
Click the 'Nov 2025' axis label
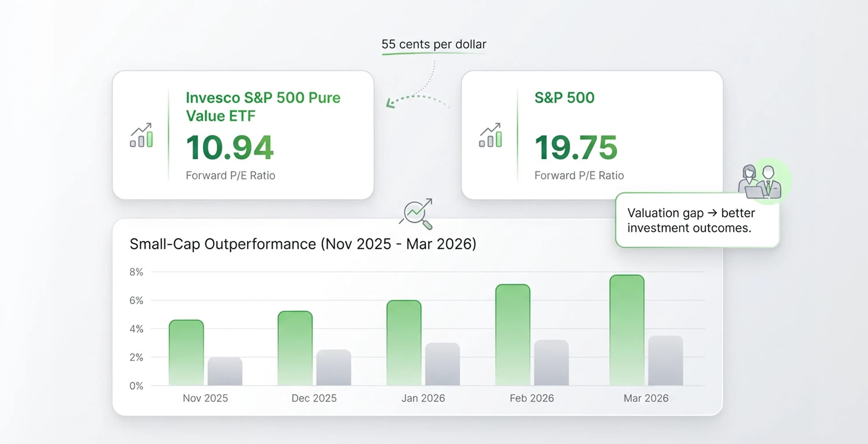coord(205,398)
